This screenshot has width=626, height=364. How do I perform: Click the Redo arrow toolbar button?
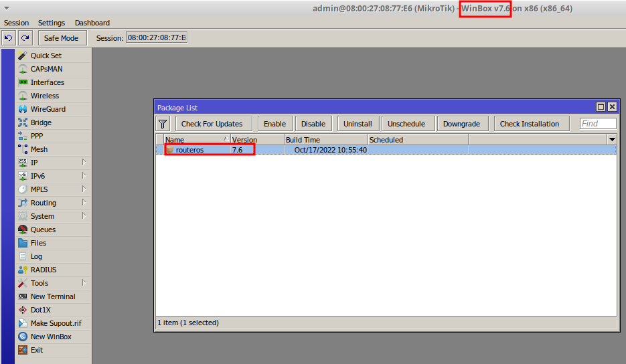(25, 38)
